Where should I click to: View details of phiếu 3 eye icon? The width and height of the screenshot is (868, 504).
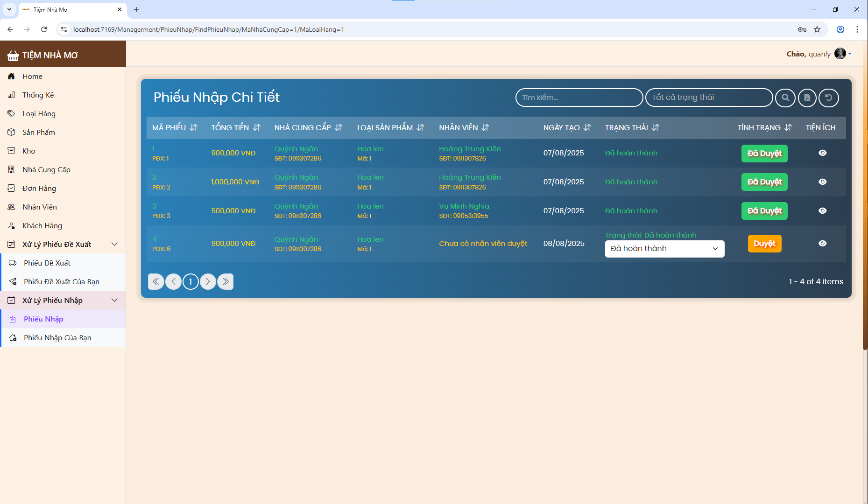(x=823, y=211)
